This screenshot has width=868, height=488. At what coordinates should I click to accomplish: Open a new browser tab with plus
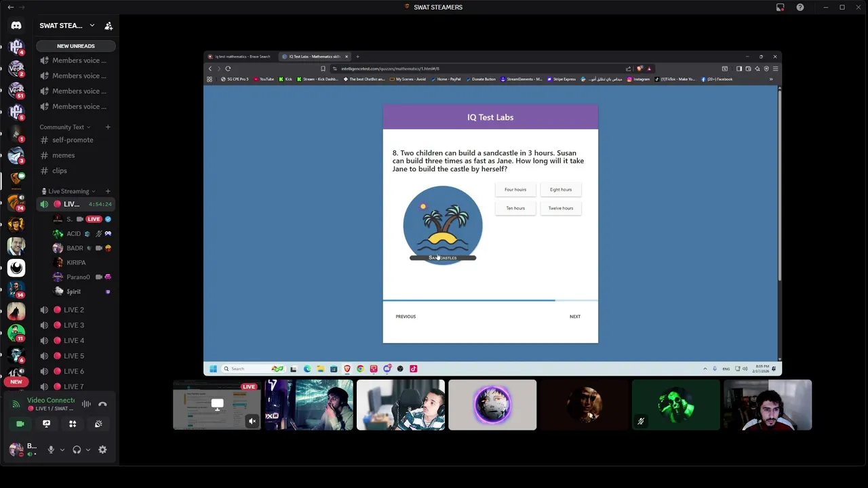357,57
